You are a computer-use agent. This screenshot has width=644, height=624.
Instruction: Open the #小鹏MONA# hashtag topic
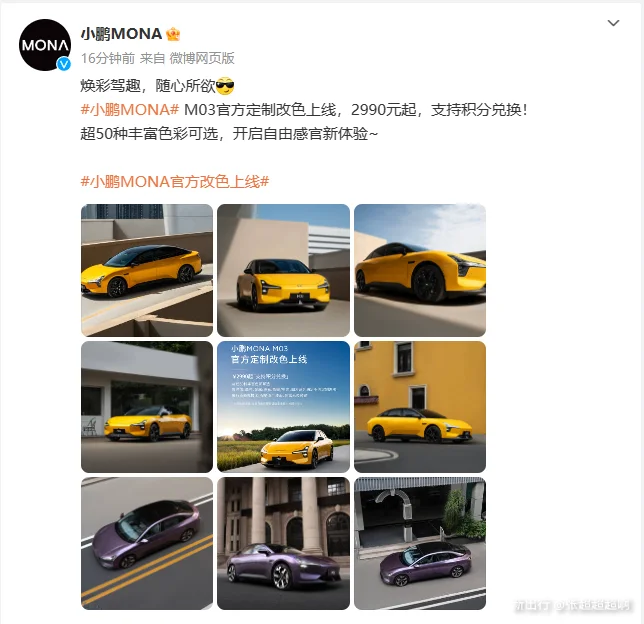(x=130, y=110)
